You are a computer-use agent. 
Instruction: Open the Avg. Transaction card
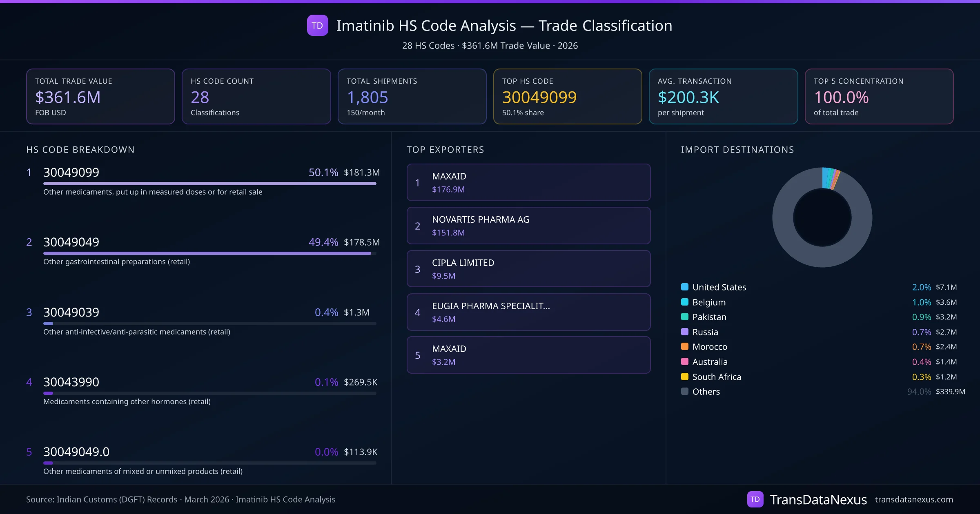pyautogui.click(x=723, y=96)
